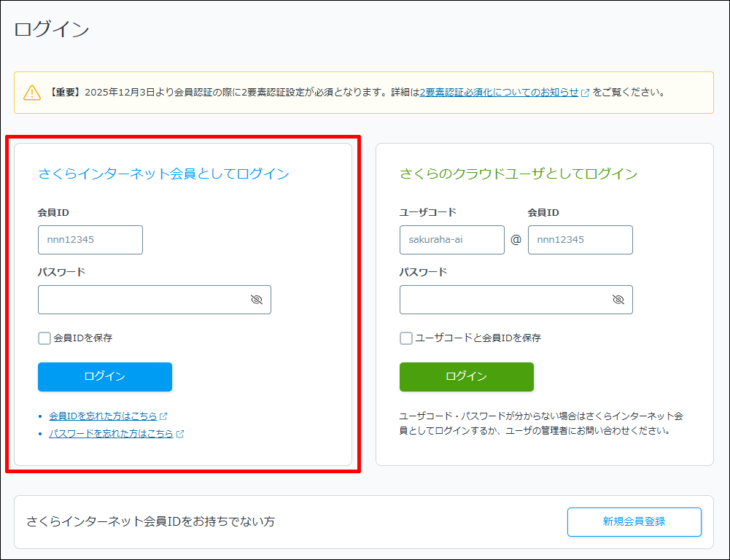Click the yellow warning triangle icon

tap(32, 93)
